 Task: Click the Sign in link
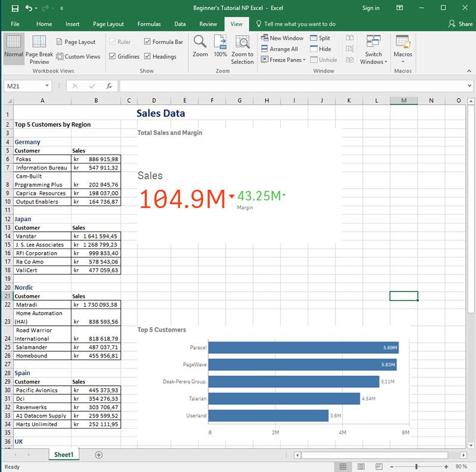[x=371, y=8]
